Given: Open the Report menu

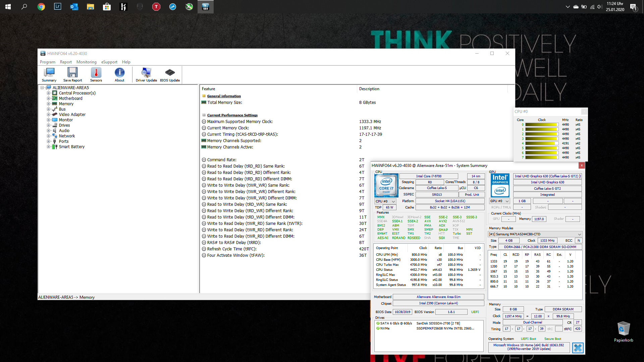Looking at the screenshot, I should pyautogui.click(x=66, y=62).
